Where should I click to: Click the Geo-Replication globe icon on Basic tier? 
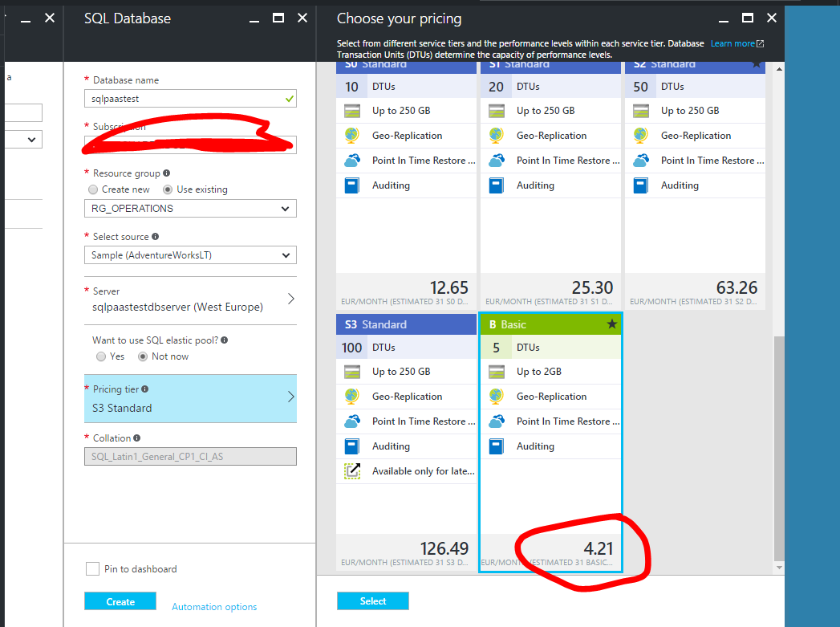click(496, 396)
